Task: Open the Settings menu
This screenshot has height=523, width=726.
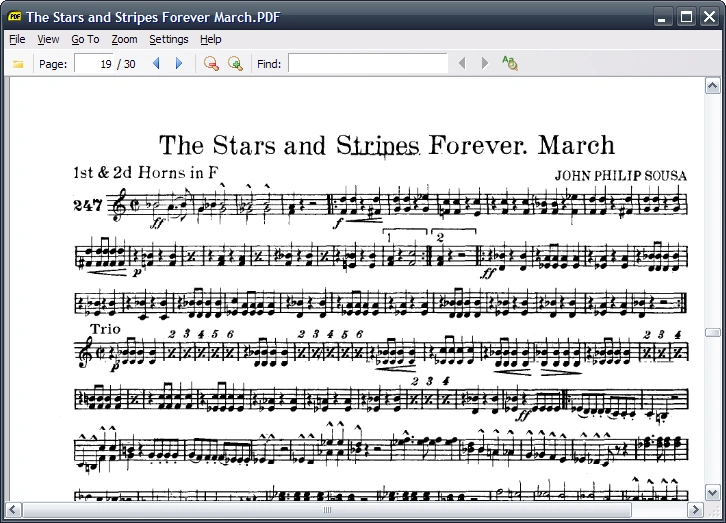Action: tap(169, 39)
